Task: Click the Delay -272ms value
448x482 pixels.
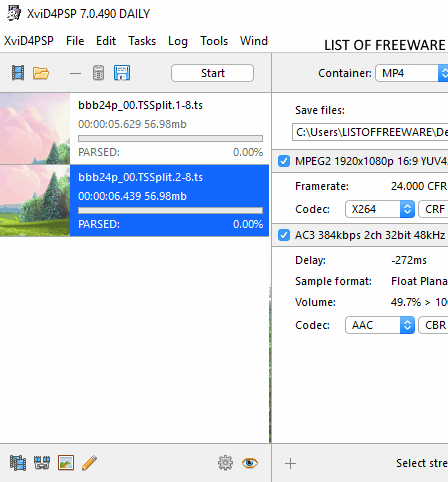Action: pos(409,260)
